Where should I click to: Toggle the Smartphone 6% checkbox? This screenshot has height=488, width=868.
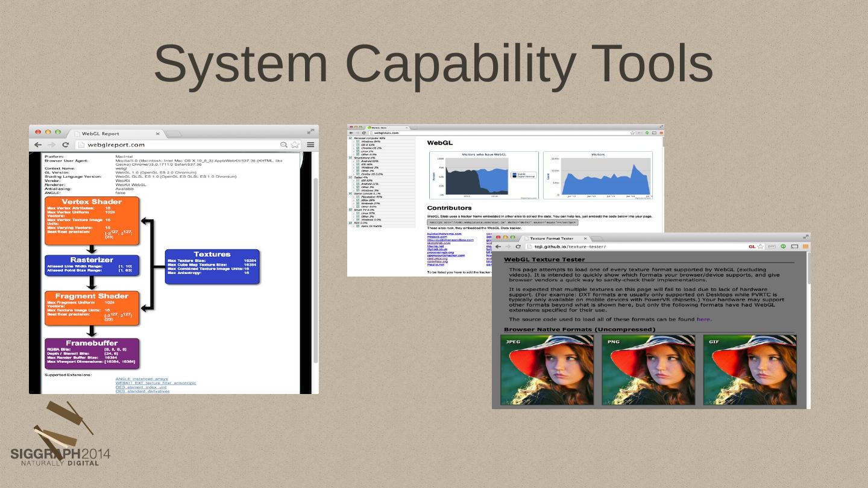[351, 158]
